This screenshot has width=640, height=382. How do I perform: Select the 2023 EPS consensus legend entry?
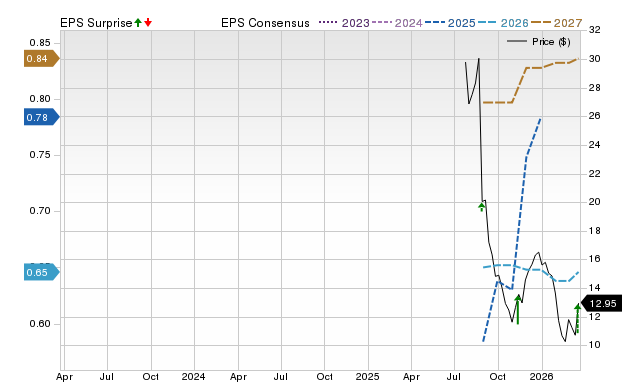click(344, 23)
